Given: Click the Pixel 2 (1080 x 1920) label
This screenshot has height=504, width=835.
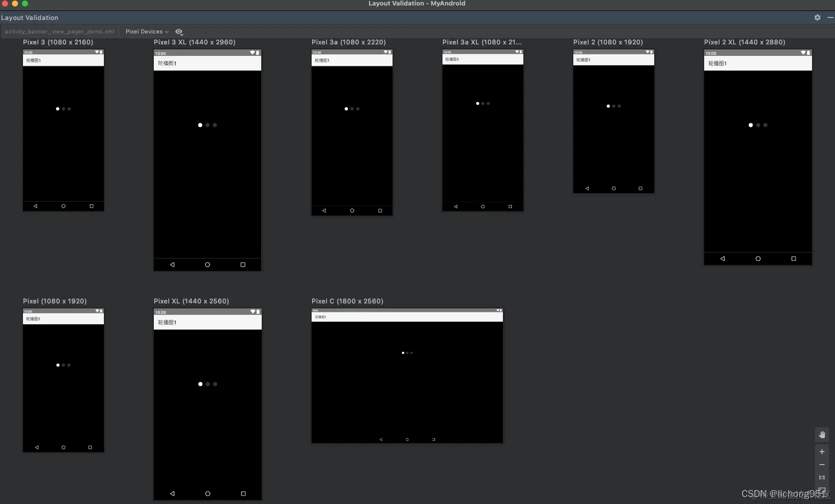Looking at the screenshot, I should click(x=608, y=42).
